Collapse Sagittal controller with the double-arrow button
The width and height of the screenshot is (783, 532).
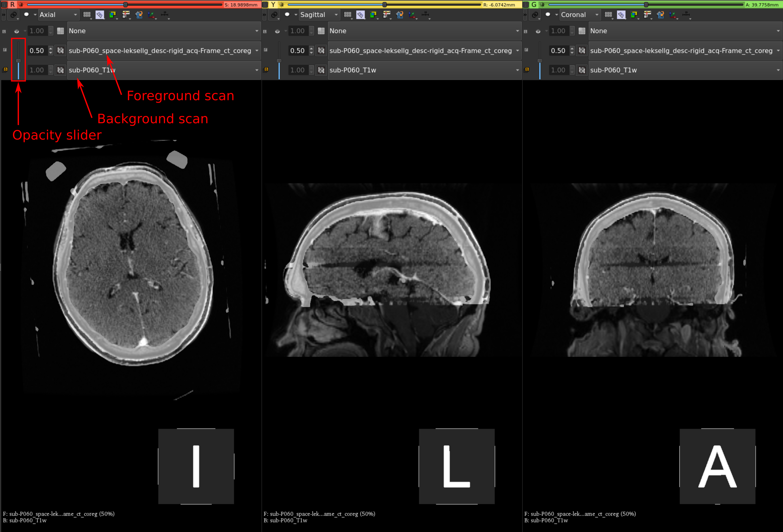tap(265, 15)
